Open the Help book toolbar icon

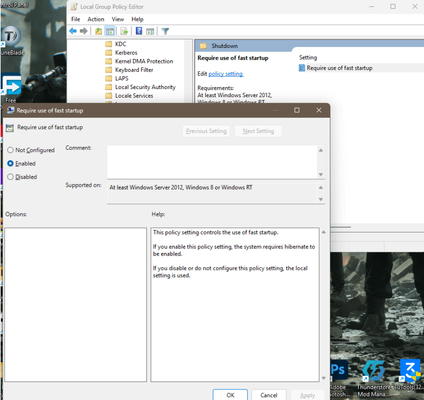click(139, 31)
